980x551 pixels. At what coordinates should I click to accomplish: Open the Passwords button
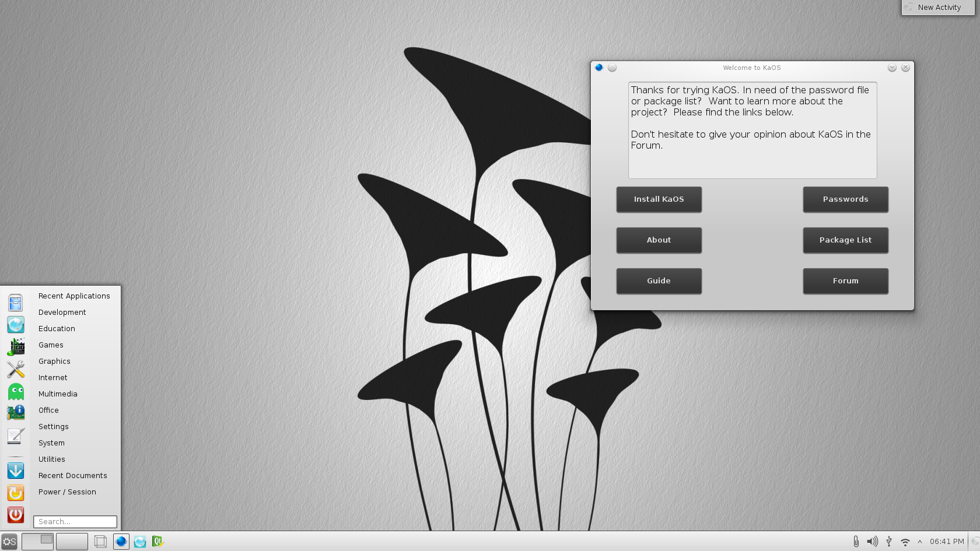(x=845, y=199)
